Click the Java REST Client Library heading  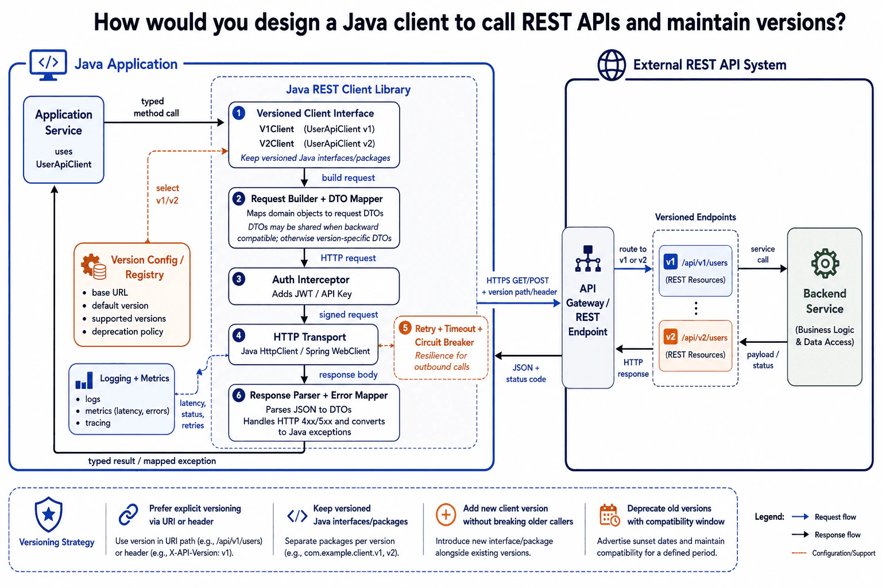click(349, 90)
